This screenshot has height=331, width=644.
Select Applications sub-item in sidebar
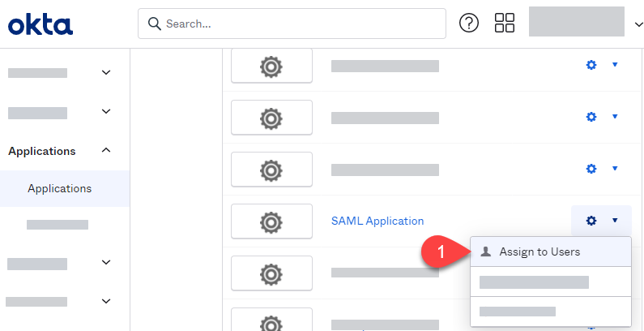click(59, 188)
